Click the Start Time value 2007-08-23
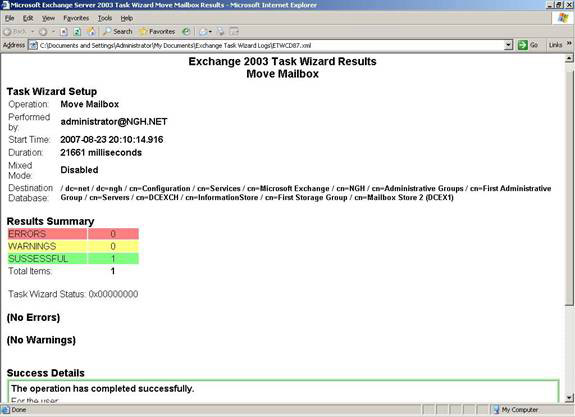This screenshot has width=575, height=417. (111, 140)
